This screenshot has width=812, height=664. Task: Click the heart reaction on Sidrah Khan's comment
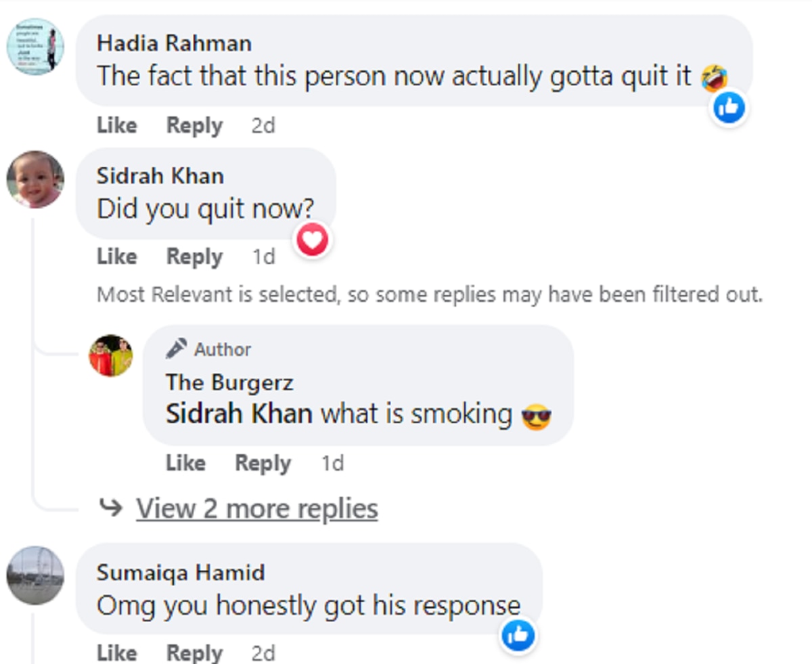313,239
